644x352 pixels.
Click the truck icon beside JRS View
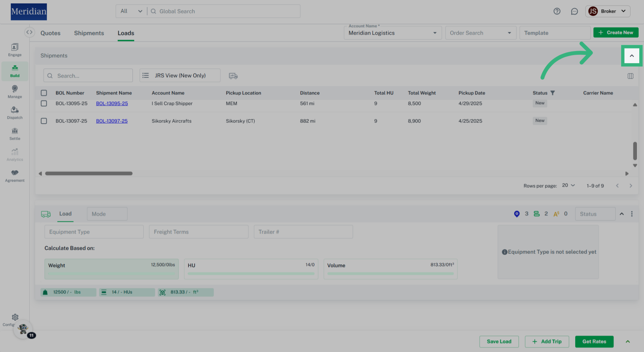pyautogui.click(x=233, y=76)
